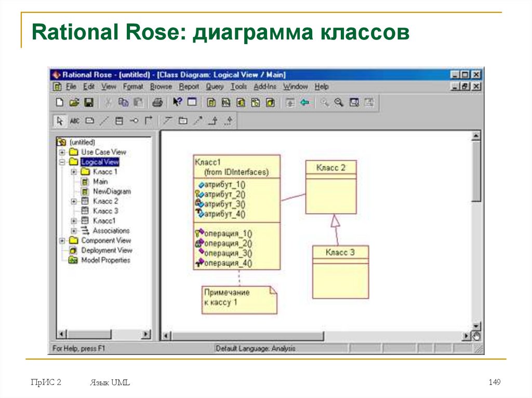Select the Note tool
This screenshot has width=532, height=398.
click(89, 121)
